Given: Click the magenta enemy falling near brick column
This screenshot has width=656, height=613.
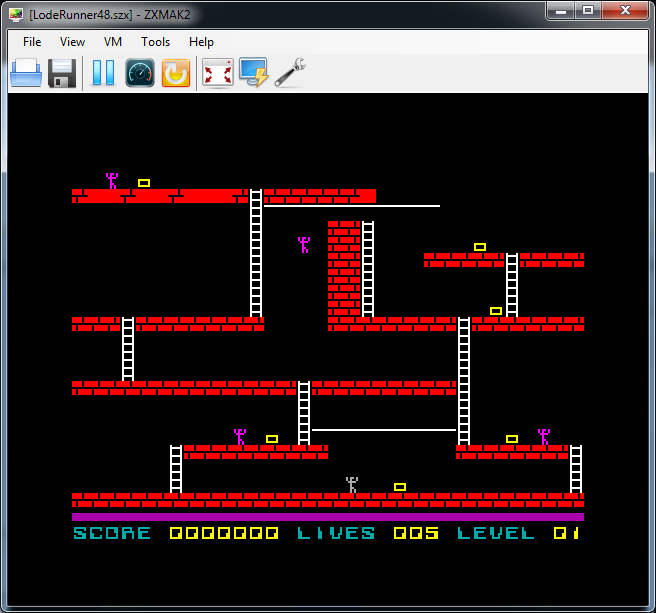Looking at the screenshot, I should click(x=304, y=245).
